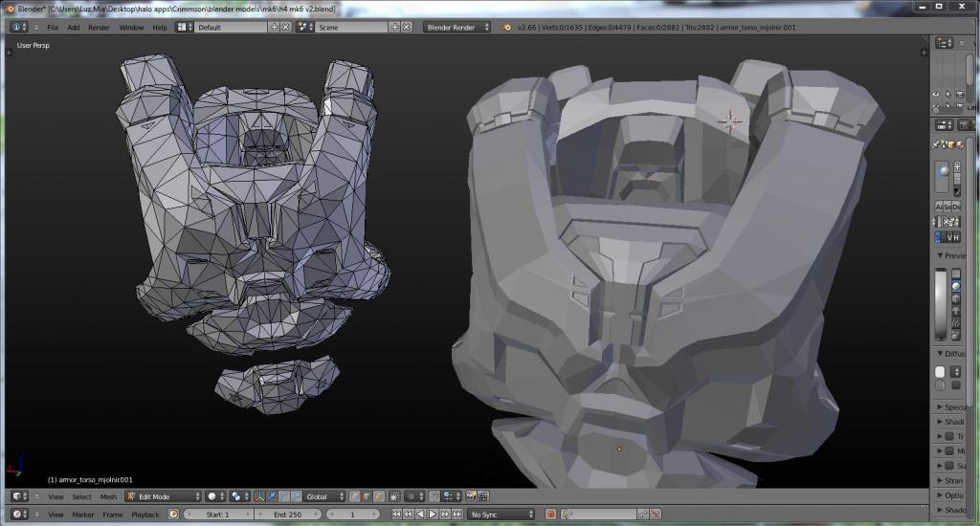Click the white Diffuse color swatch
The width and height of the screenshot is (980, 526).
click(940, 372)
